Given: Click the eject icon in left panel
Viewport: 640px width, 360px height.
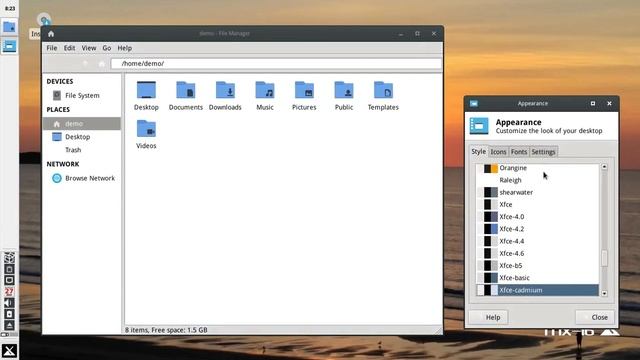Looking at the screenshot, I should point(9,325).
